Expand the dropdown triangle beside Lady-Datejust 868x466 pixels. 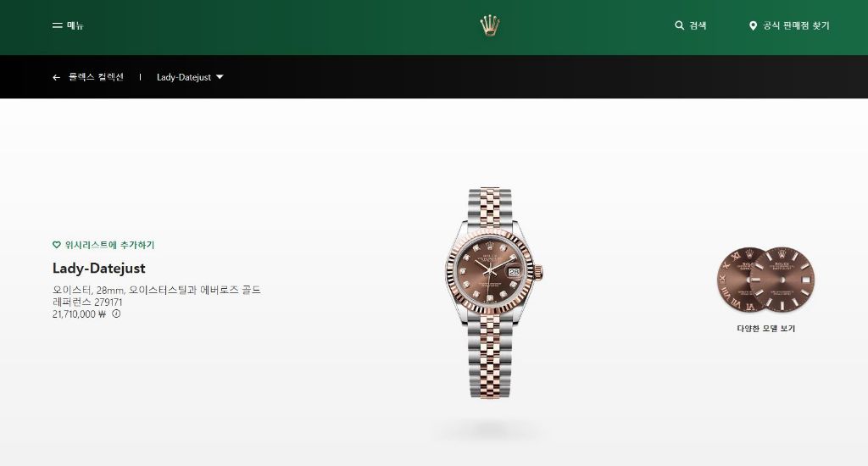click(x=220, y=77)
